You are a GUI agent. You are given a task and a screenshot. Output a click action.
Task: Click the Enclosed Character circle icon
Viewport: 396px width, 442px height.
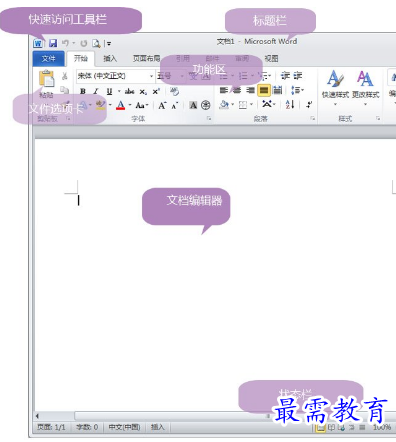(x=206, y=106)
